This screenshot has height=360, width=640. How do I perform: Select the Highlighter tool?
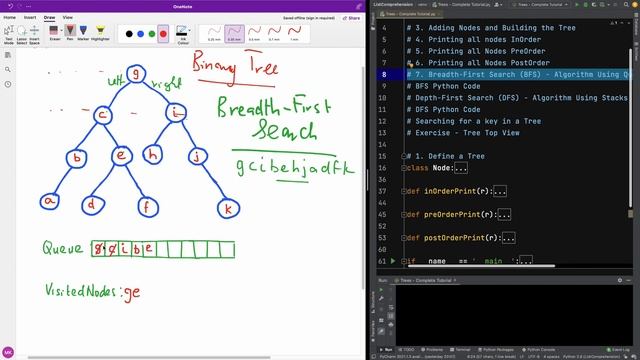pyautogui.click(x=100, y=33)
